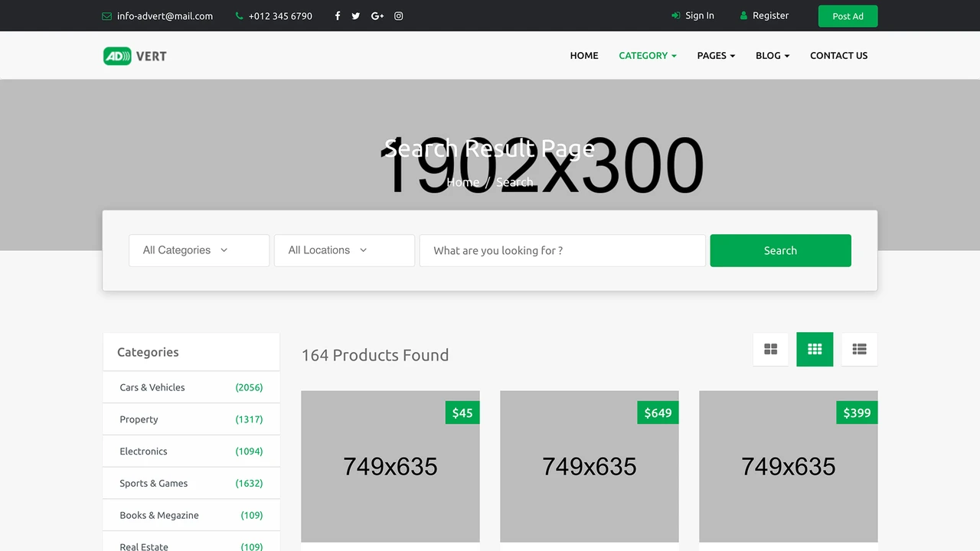This screenshot has width=980, height=551.
Task: Click the envelope email icon in top bar
Action: pyautogui.click(x=106, y=16)
